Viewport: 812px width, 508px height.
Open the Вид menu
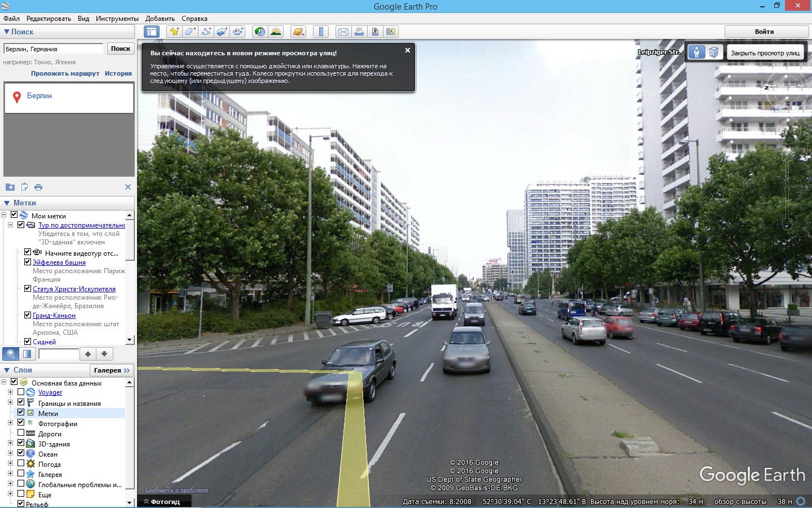(x=83, y=19)
